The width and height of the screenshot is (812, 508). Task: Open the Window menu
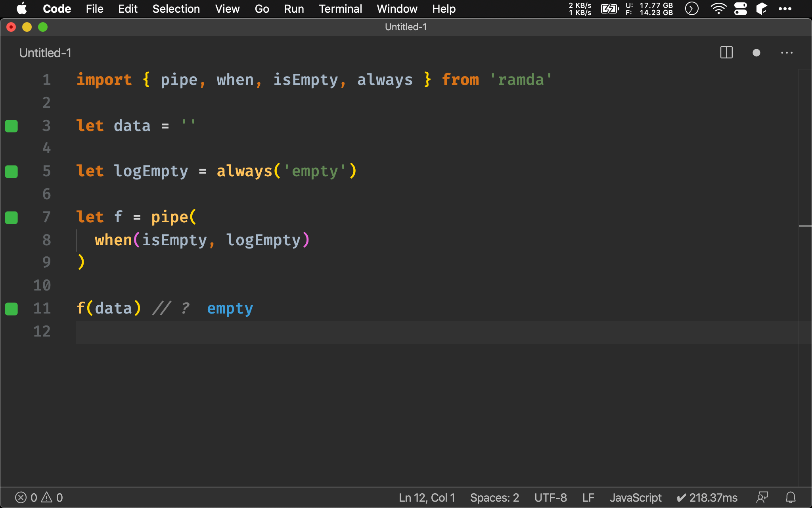[397, 9]
